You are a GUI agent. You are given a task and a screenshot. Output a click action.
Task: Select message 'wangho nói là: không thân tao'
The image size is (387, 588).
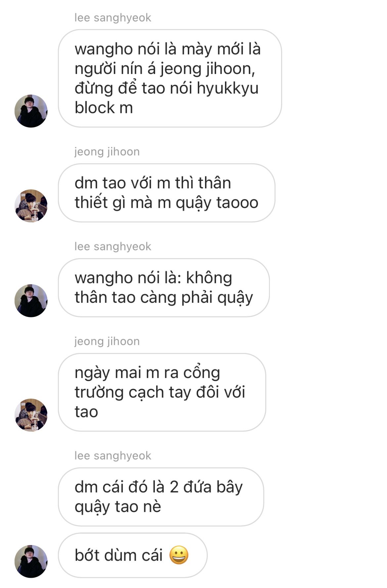click(x=164, y=288)
